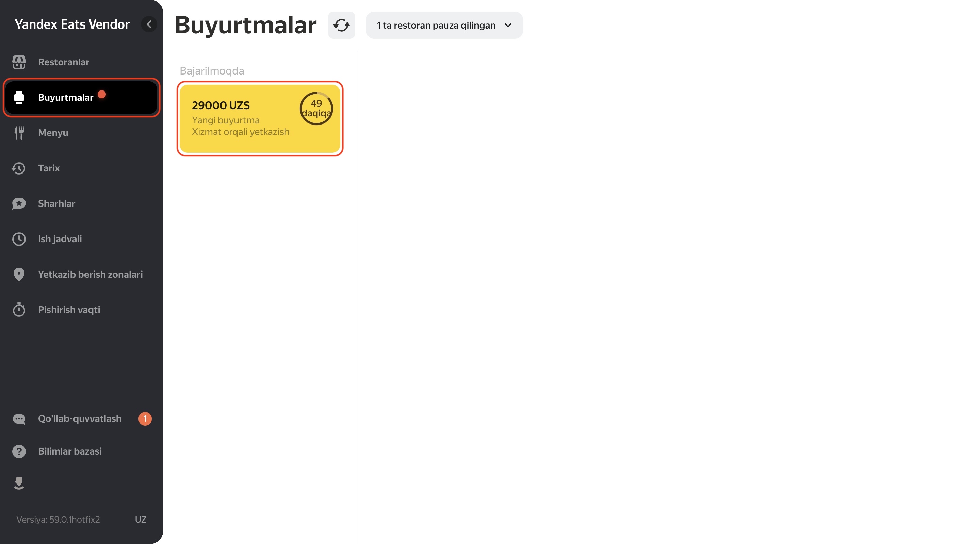The image size is (980, 544).
Task: Refresh the orders list
Action: (x=342, y=25)
